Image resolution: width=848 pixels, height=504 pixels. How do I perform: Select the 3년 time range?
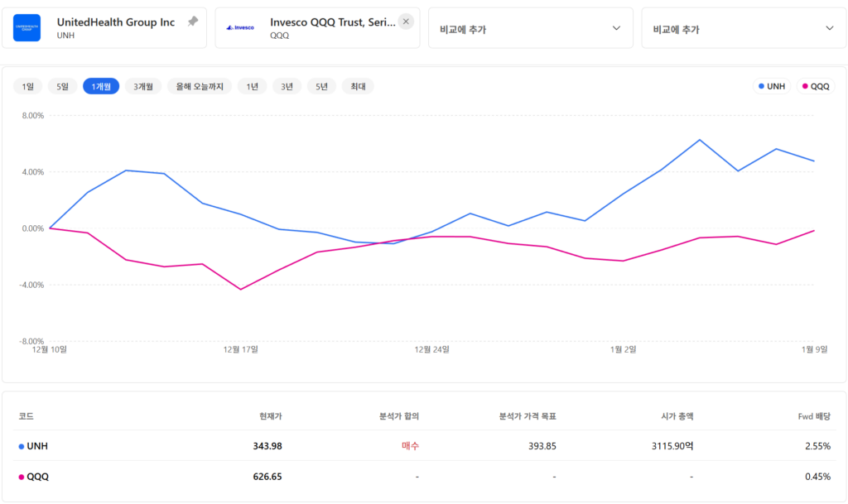click(x=287, y=86)
